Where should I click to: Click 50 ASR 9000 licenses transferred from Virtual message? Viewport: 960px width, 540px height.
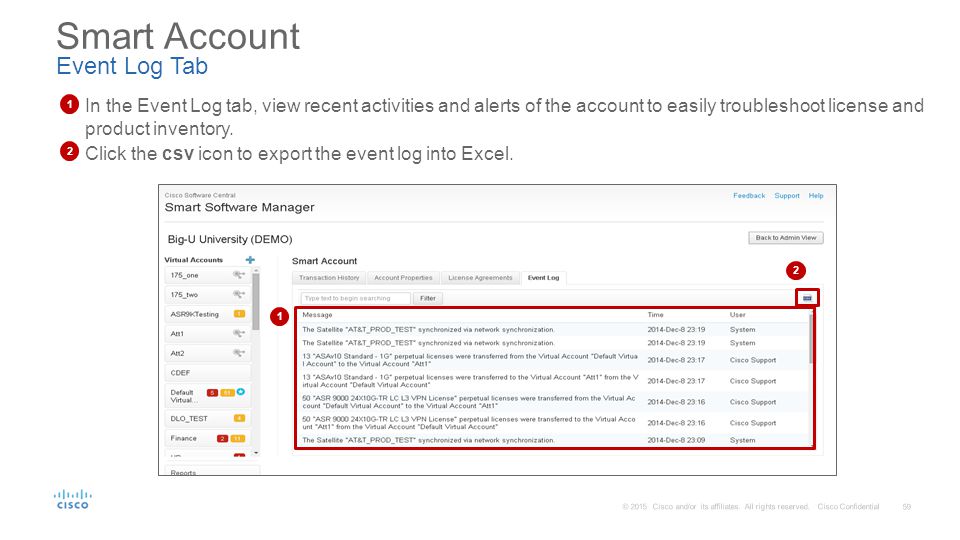click(468, 402)
